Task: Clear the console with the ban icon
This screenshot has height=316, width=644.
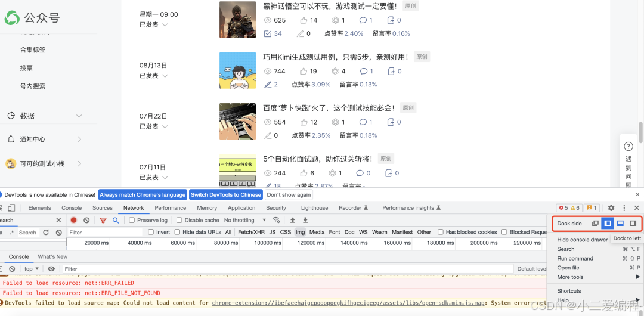Action: point(13,269)
